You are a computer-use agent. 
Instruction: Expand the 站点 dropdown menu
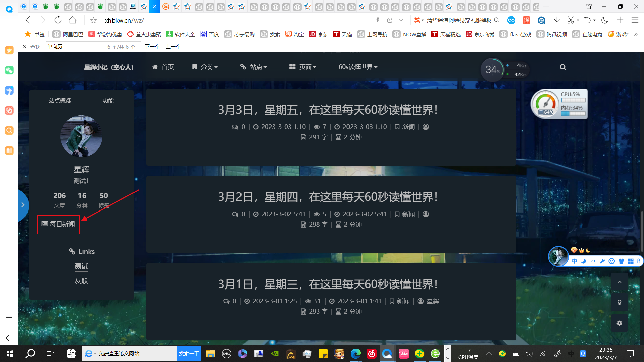click(x=254, y=67)
